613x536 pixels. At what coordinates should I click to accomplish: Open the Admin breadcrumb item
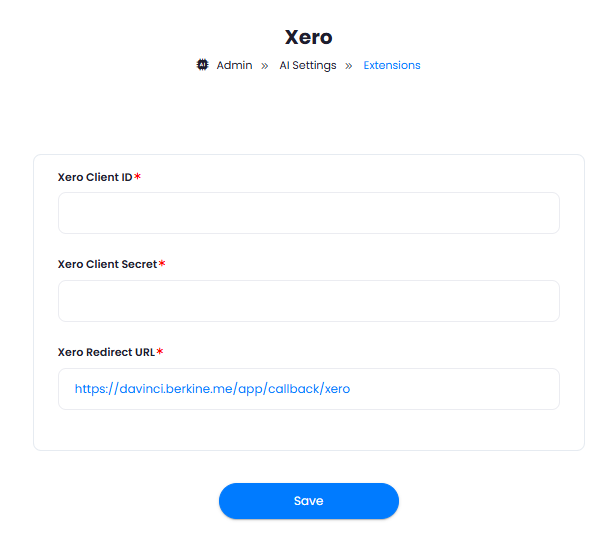click(x=234, y=65)
